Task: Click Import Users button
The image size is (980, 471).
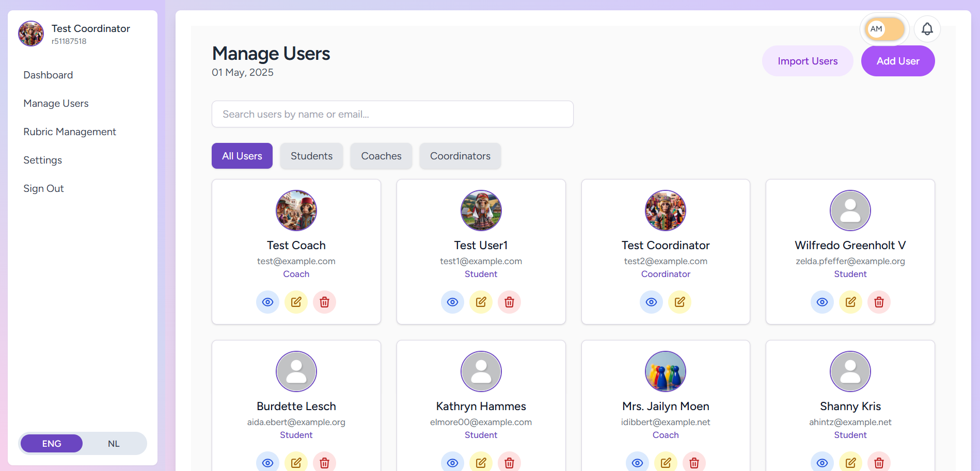Action: coord(808,61)
